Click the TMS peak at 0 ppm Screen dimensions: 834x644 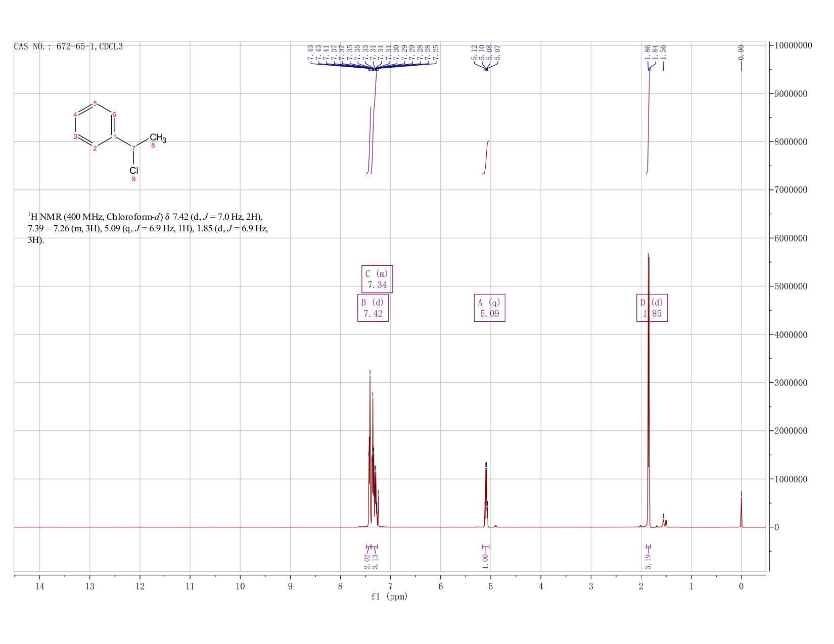pos(741,511)
